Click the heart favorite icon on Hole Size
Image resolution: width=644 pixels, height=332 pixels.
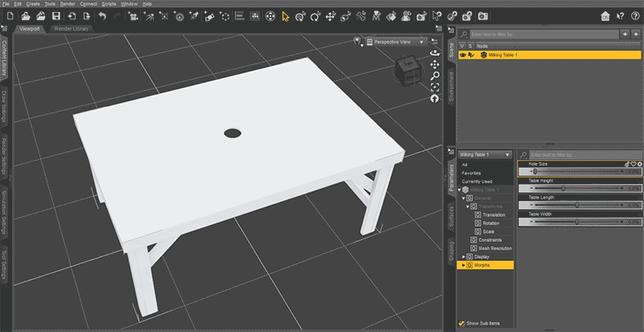coord(634,164)
